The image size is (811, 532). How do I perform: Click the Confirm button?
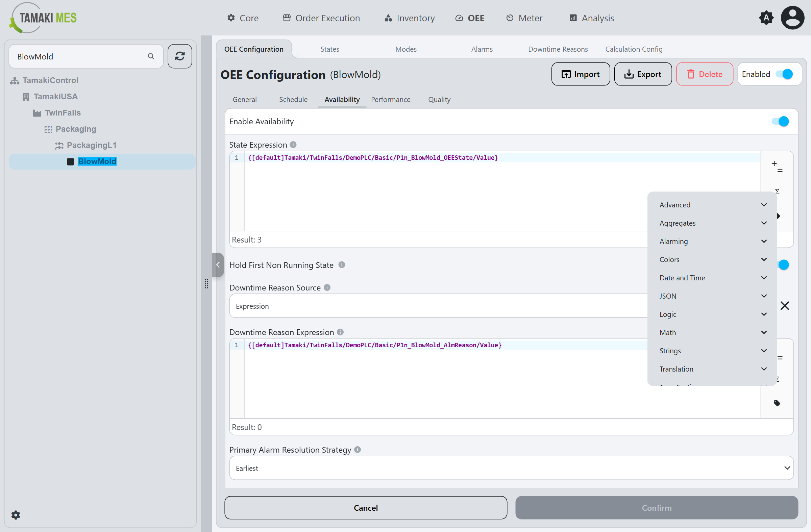pyautogui.click(x=657, y=507)
